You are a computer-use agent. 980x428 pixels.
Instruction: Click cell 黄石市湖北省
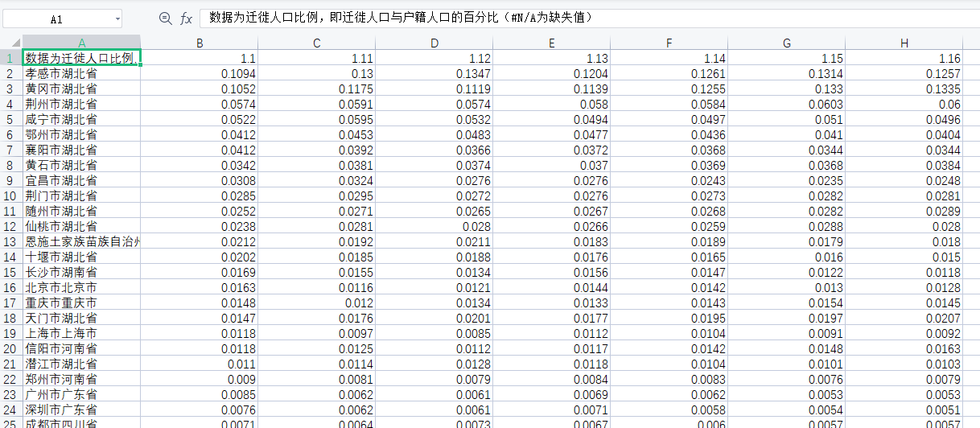click(81, 165)
